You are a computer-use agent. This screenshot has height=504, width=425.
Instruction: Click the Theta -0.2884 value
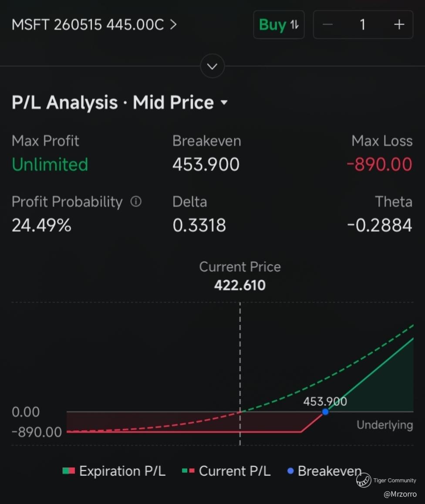click(379, 225)
